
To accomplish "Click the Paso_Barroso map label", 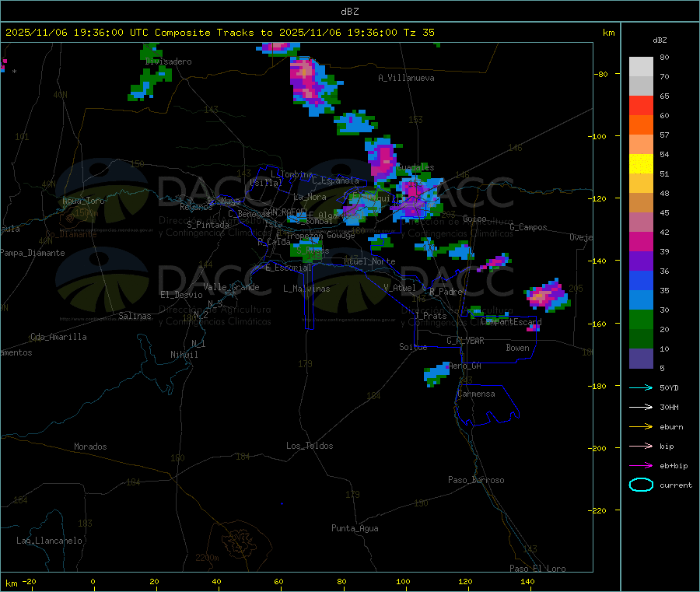I will (476, 480).
